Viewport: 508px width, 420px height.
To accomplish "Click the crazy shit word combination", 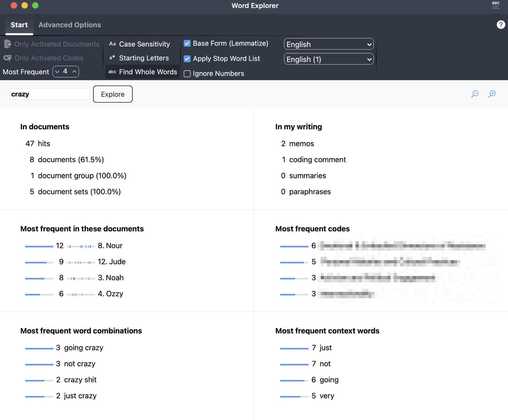I will [x=80, y=380].
